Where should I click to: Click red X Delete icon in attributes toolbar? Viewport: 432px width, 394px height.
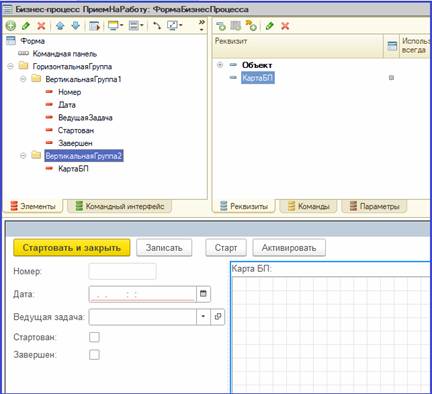(x=285, y=26)
